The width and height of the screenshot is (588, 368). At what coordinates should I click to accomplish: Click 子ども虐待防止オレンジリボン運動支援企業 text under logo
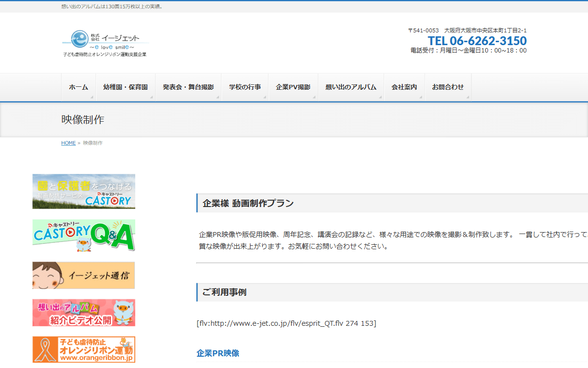point(105,54)
